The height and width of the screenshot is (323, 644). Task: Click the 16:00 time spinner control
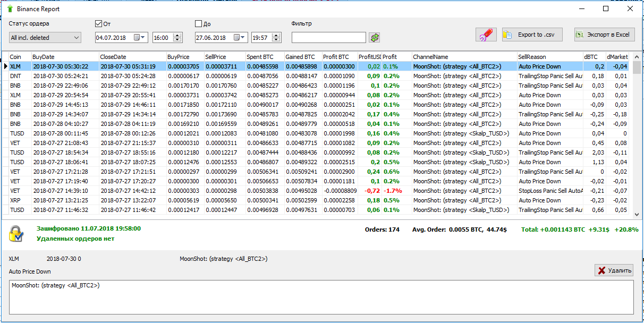[177, 38]
